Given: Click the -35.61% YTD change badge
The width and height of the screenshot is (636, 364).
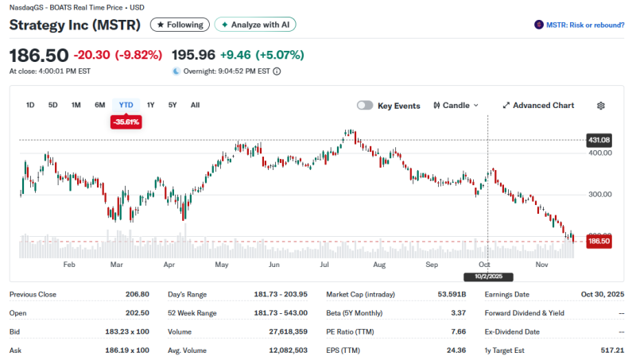Looking at the screenshot, I should pos(126,122).
